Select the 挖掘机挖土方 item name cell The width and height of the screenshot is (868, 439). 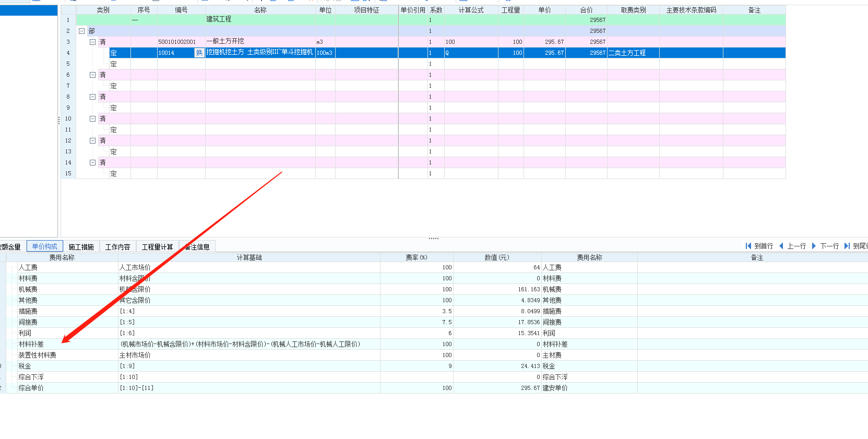[x=260, y=53]
